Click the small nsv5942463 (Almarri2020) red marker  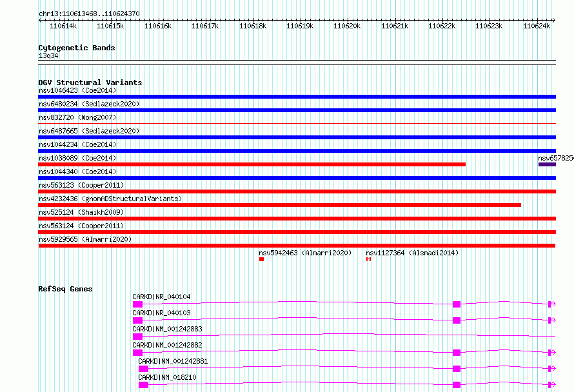point(261,259)
